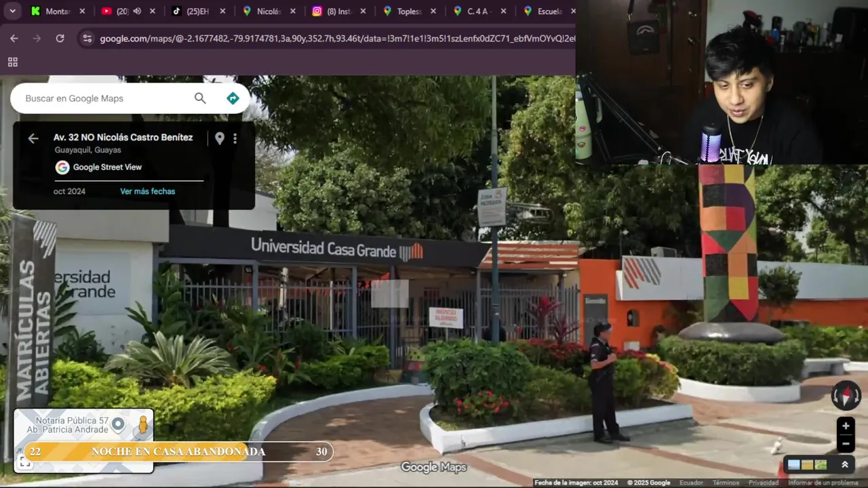Focus the google.com/maps address bar URL
The height and width of the screenshot is (488, 868).
(x=337, y=39)
